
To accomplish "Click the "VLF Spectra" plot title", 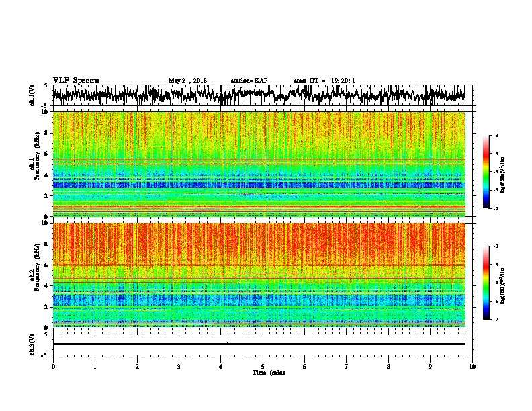I will click(x=76, y=80).
